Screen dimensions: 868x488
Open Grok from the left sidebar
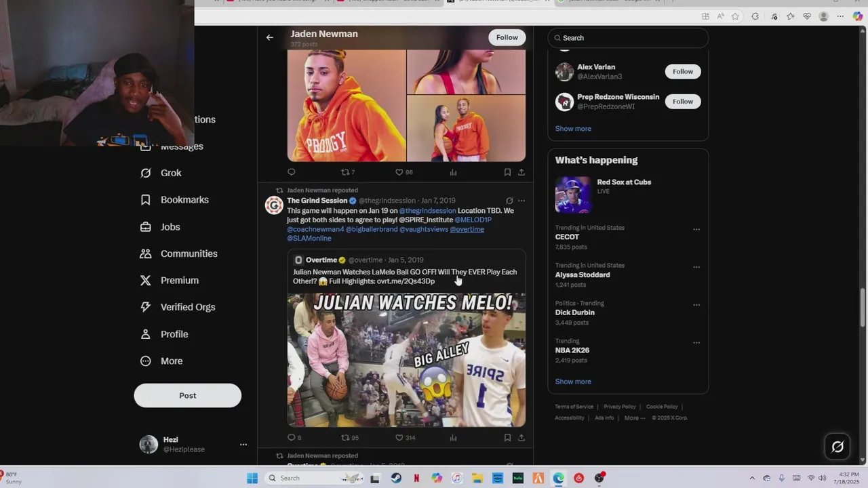161,173
